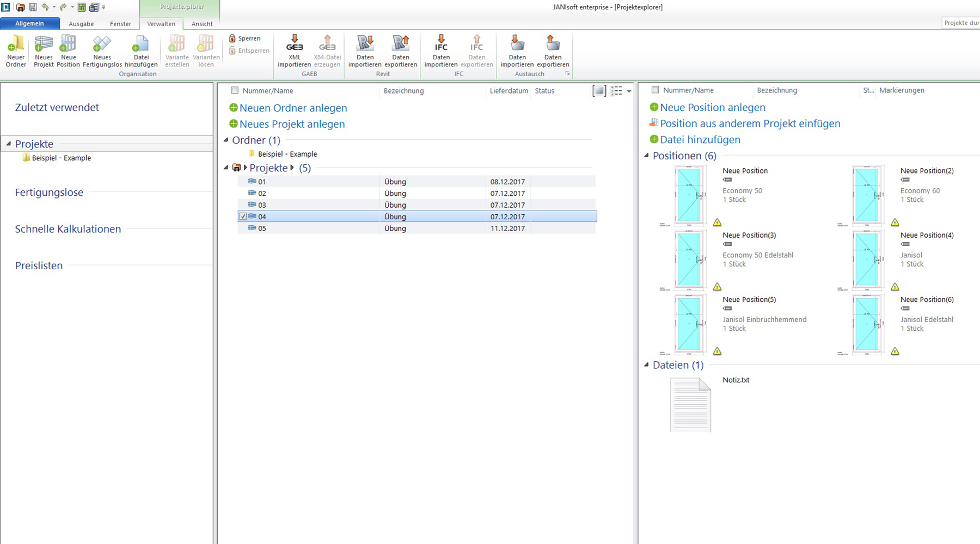The height and width of the screenshot is (544, 980).
Task: Collapse the Projekte (5) group
Action: coord(226,168)
